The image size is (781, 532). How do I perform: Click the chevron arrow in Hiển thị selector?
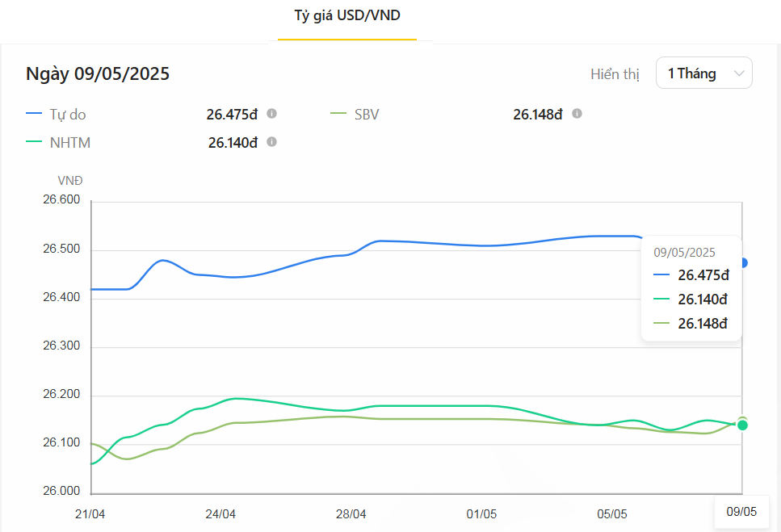[738, 73]
